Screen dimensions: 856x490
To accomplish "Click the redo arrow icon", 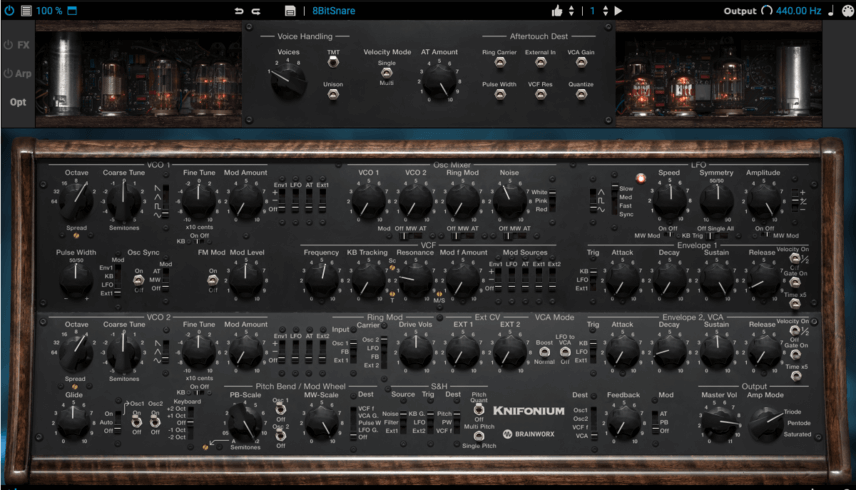I will click(255, 11).
